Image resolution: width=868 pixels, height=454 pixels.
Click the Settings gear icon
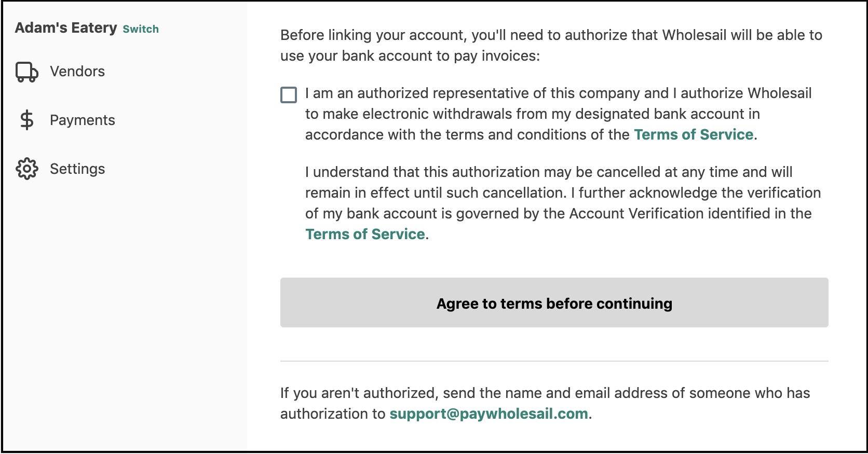27,169
